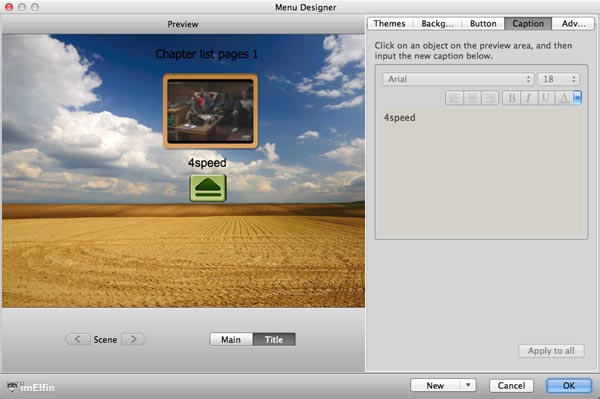Align caption text right
The width and height of the screenshot is (600, 399).
coord(490,98)
